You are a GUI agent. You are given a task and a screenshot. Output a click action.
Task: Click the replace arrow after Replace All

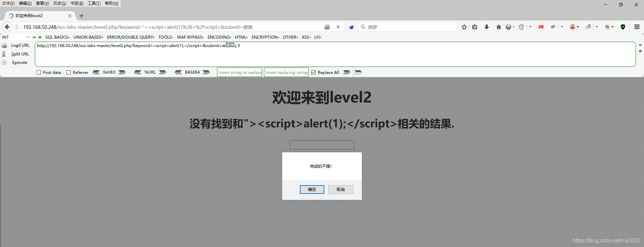[347, 72]
